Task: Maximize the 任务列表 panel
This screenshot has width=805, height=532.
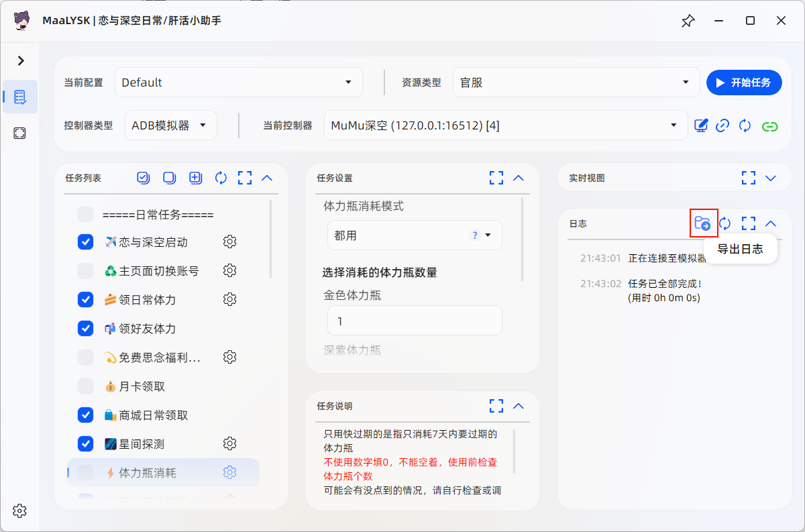Action: (x=245, y=178)
